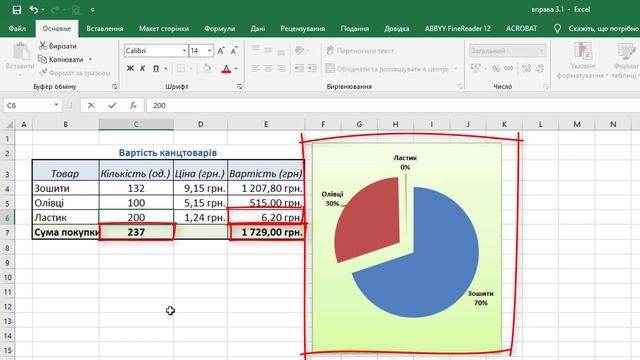The height and width of the screenshot is (360, 640).
Task: Cut selection with Вирізати
Action: point(58,46)
